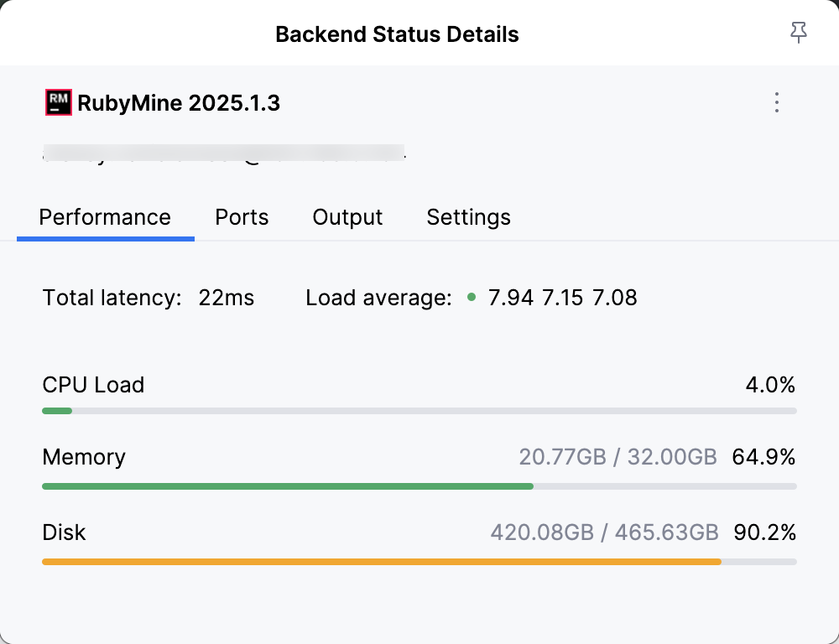Click the Memory usage bar
839x644 pixels.
coord(419,486)
